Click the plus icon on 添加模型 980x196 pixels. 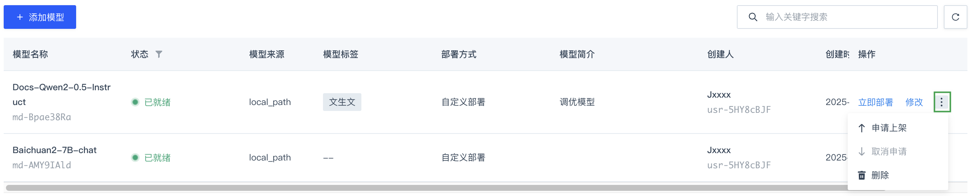tap(20, 17)
